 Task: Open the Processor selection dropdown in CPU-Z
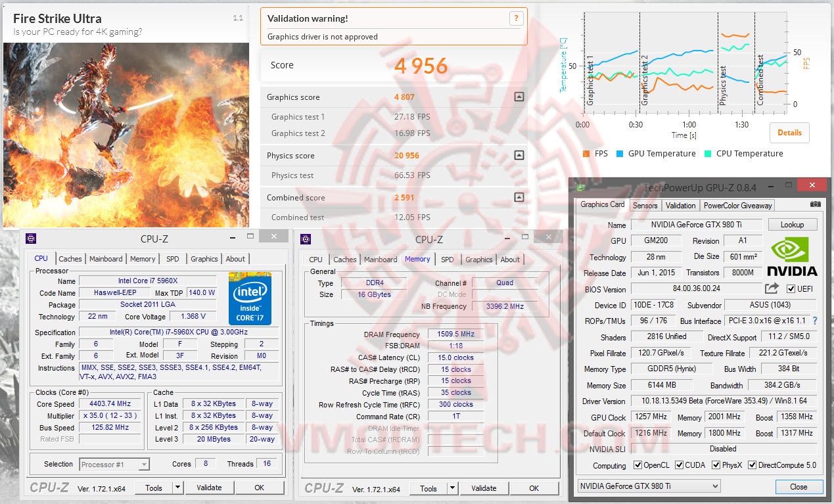point(114,465)
